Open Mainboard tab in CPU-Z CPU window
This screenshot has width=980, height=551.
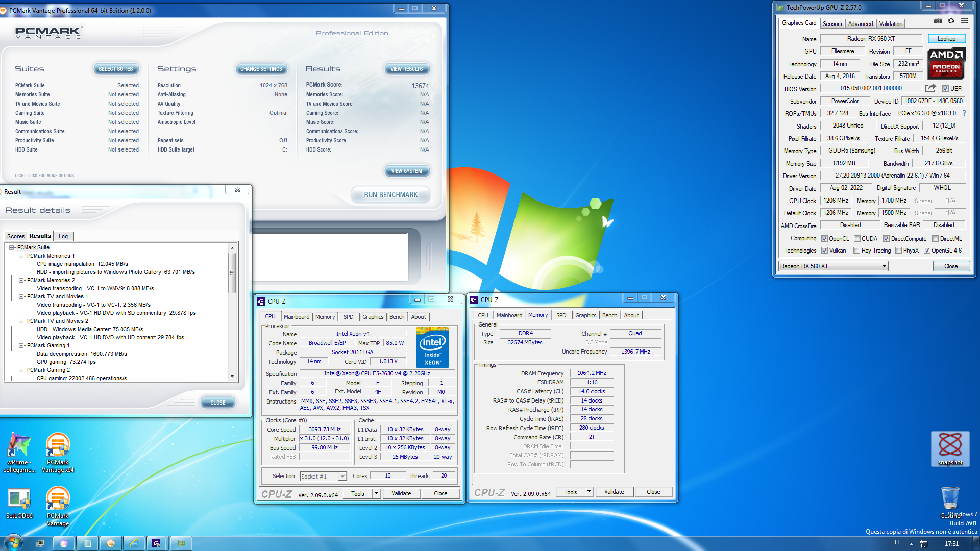coord(297,317)
